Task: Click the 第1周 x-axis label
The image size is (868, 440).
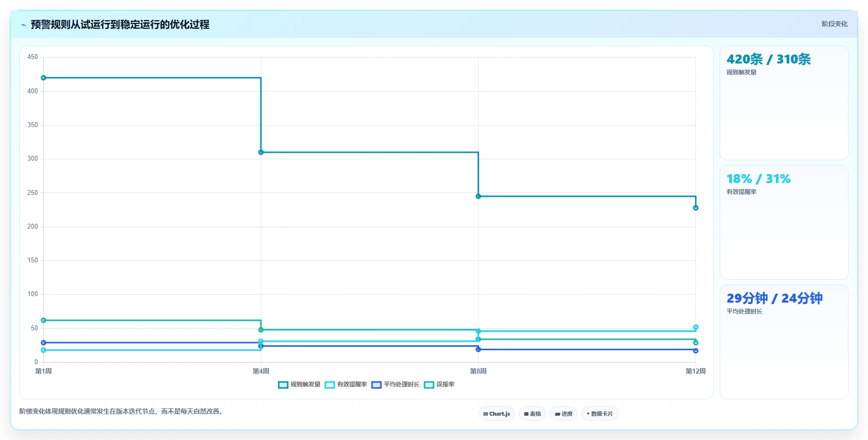Action: point(44,371)
